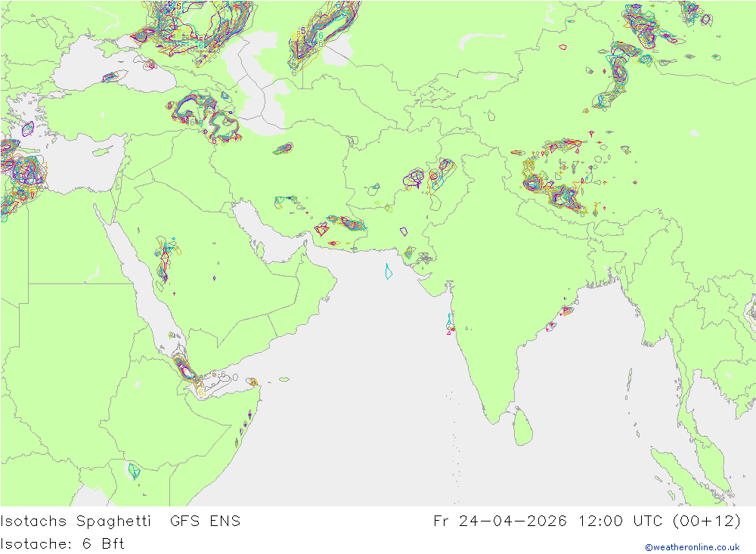
Task: Click the cyan isotach contour in the Arabian Sea
Action: pyautogui.click(x=389, y=271)
